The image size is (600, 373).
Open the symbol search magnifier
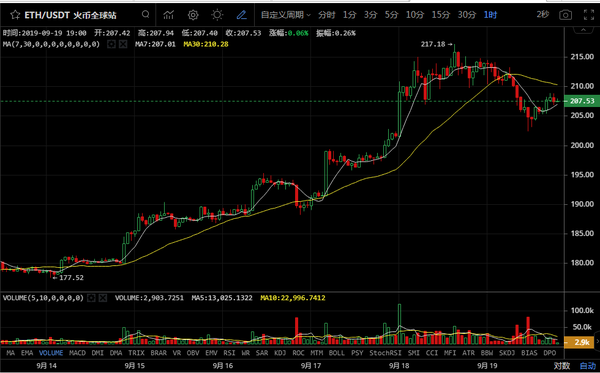click(x=145, y=15)
